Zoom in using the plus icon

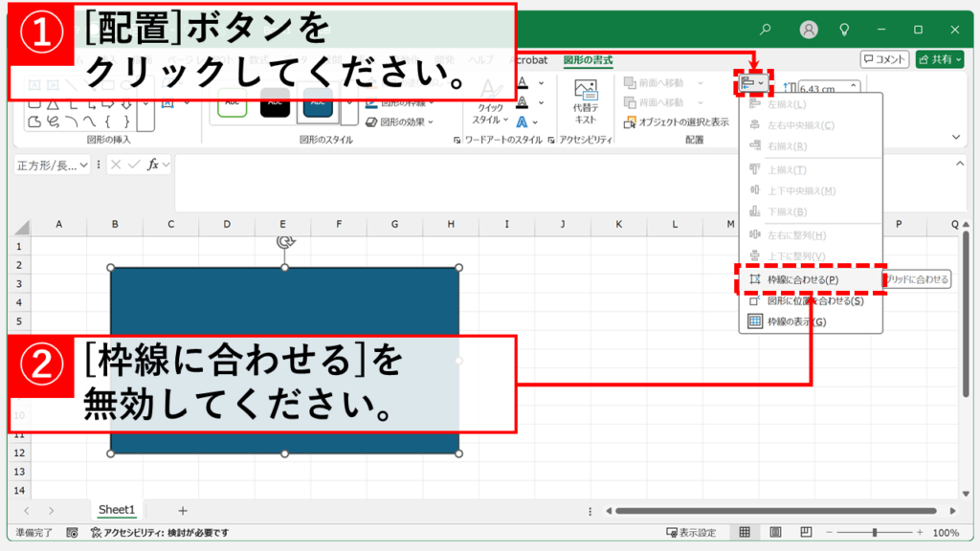click(920, 532)
